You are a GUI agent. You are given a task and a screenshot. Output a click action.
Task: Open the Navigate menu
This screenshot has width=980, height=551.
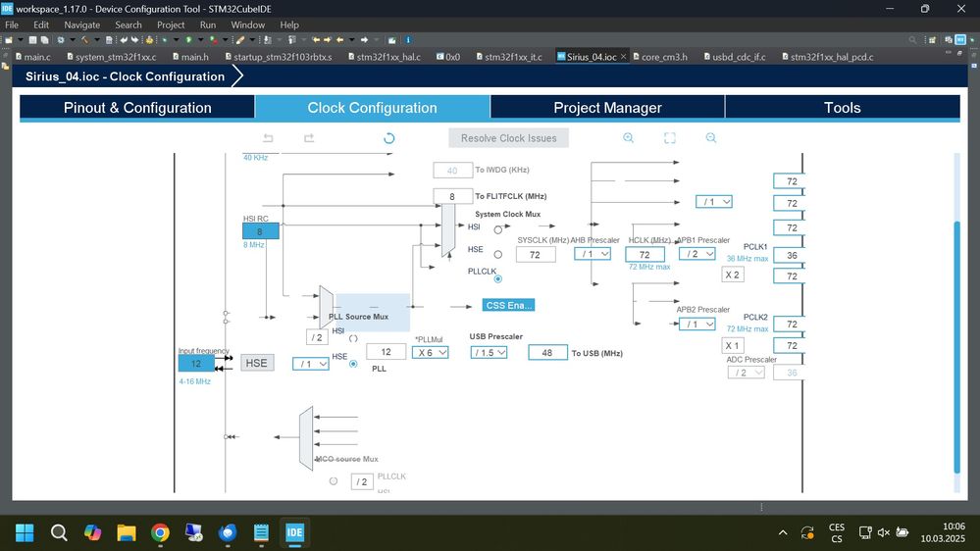click(x=81, y=25)
